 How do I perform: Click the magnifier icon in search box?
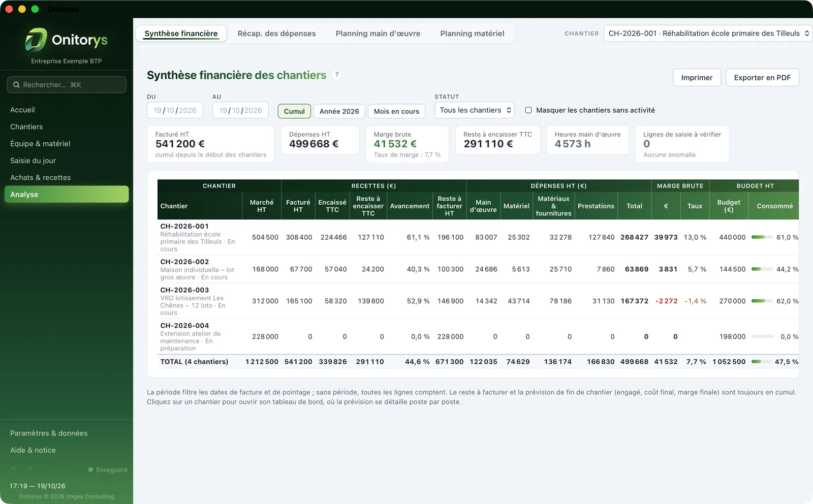point(16,85)
